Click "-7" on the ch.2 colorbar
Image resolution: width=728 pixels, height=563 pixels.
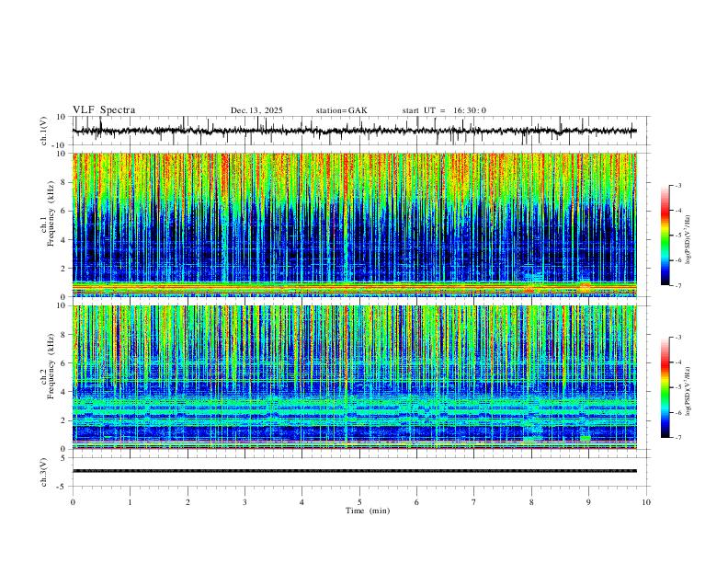click(x=678, y=438)
